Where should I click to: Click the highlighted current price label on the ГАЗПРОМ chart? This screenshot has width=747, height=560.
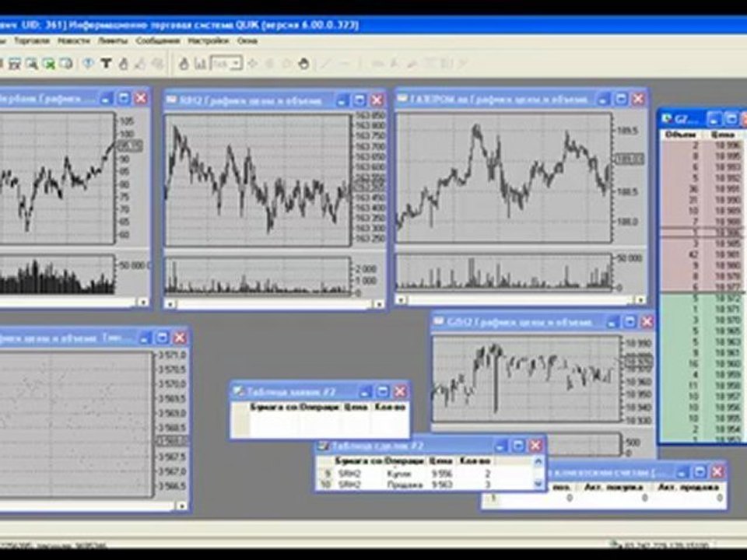(629, 159)
